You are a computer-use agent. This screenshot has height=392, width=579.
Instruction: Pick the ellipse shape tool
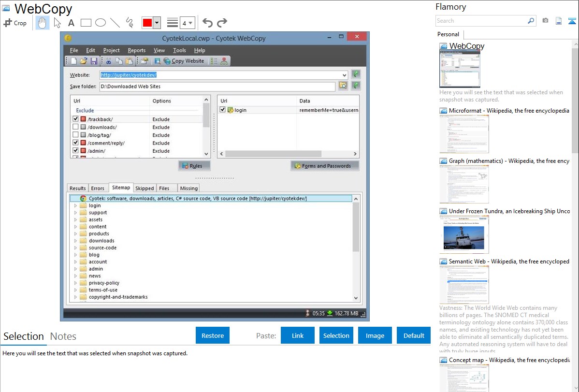[101, 23]
